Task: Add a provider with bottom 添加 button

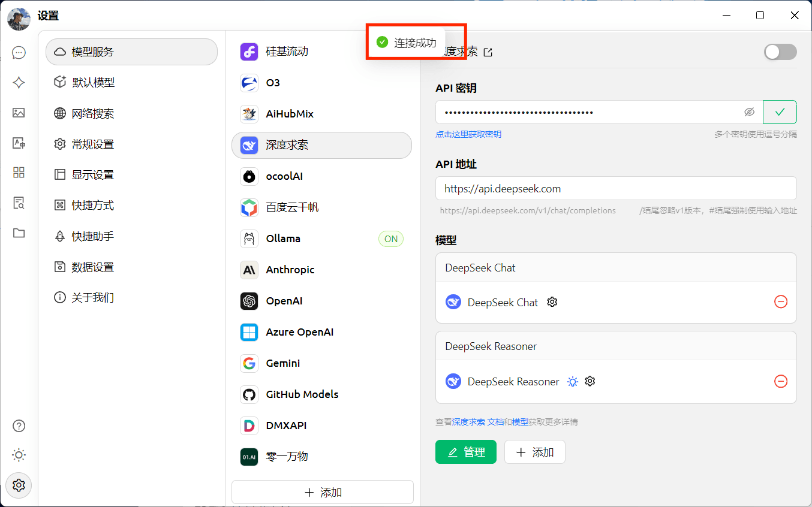Action: 323,492
